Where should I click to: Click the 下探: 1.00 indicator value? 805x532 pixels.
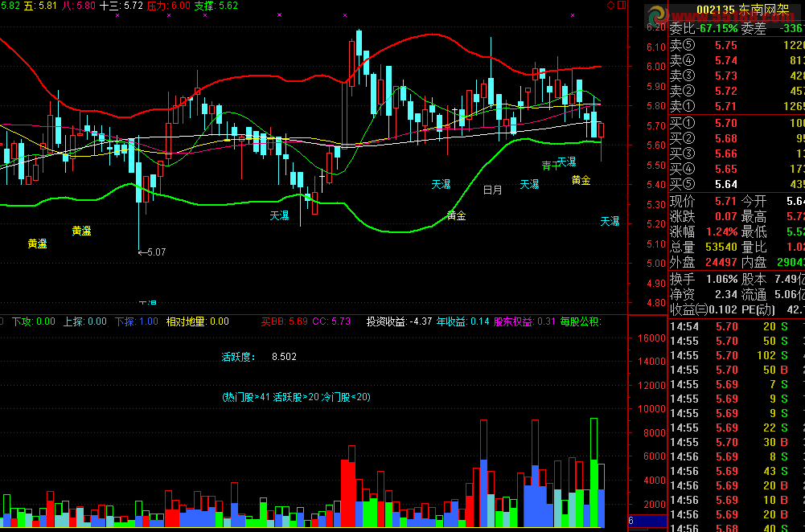point(137,321)
